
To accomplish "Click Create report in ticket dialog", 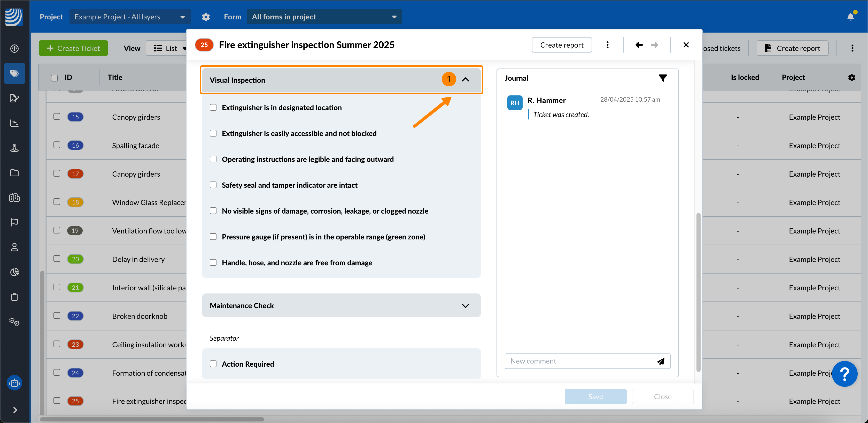I will click(x=561, y=45).
